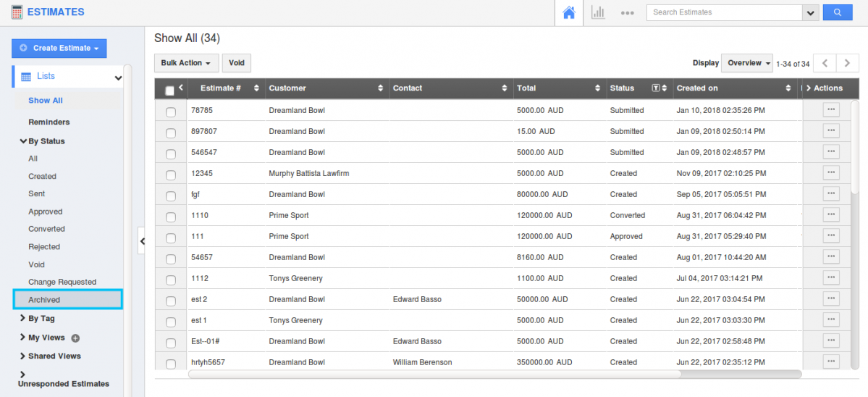The height and width of the screenshot is (397, 868).
Task: Go to the Home icon in top bar
Action: click(x=569, y=12)
